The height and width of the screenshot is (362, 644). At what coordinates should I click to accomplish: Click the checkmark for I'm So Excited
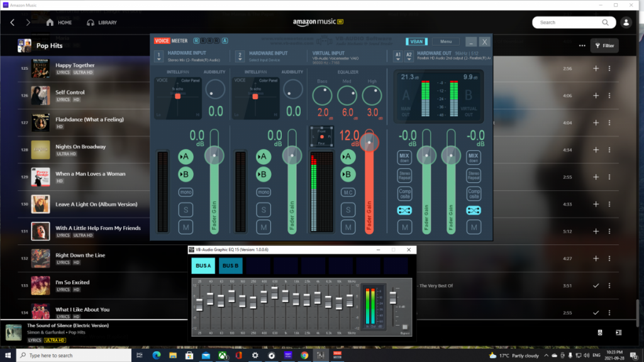click(x=596, y=285)
